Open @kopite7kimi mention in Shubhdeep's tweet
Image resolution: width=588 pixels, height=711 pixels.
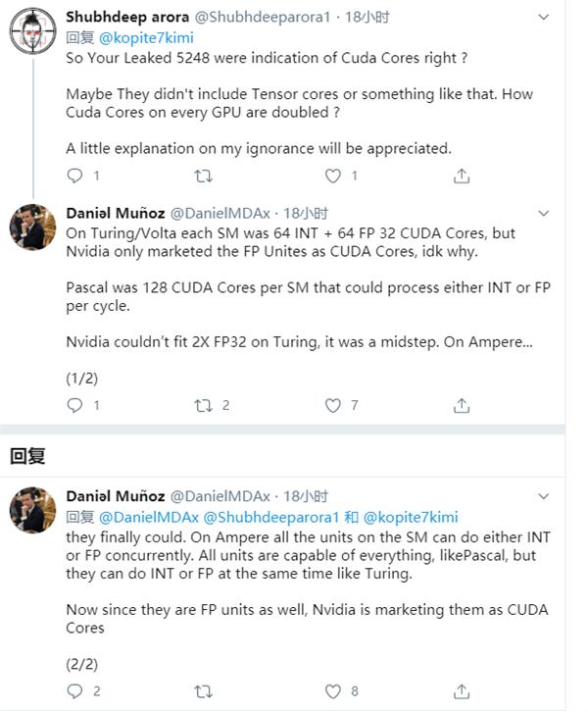click(146, 37)
